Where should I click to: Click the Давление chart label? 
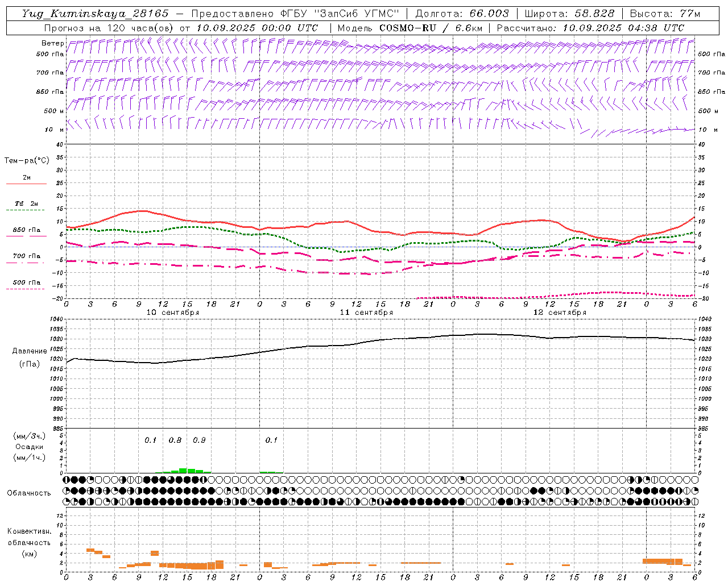pos(29,351)
